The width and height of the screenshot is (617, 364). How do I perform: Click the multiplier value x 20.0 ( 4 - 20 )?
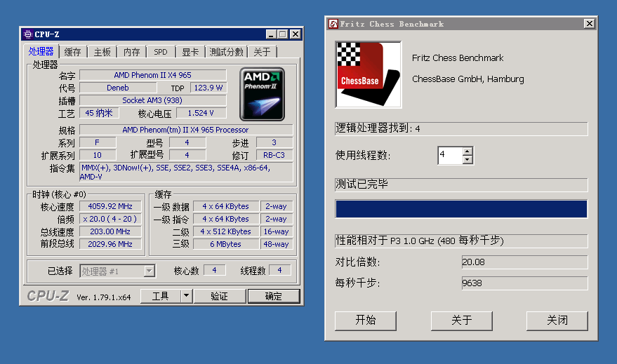pos(110,219)
